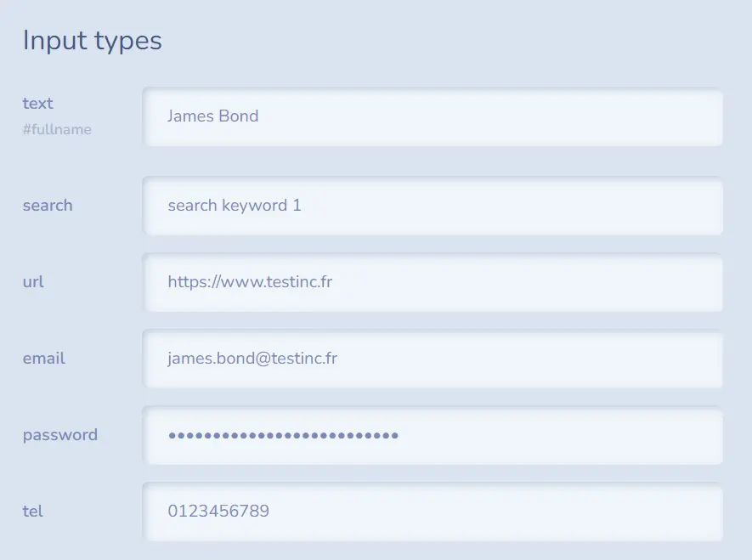Click the #fullname hint text
The image size is (752, 560).
pyautogui.click(x=57, y=129)
